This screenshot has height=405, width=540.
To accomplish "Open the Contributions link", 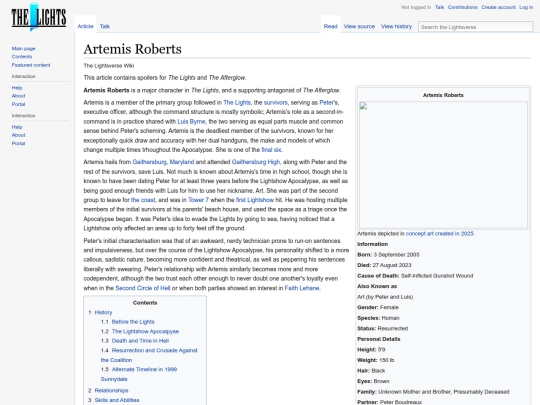I will click(x=463, y=7).
